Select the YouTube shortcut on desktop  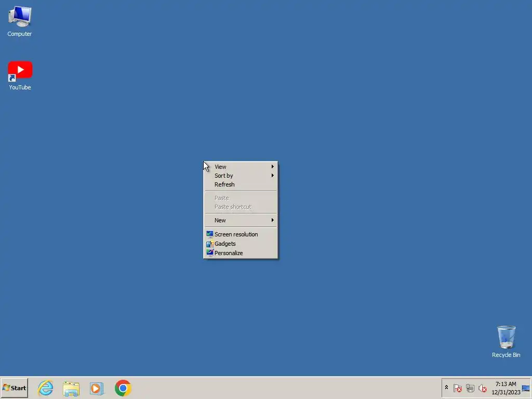tap(20, 75)
